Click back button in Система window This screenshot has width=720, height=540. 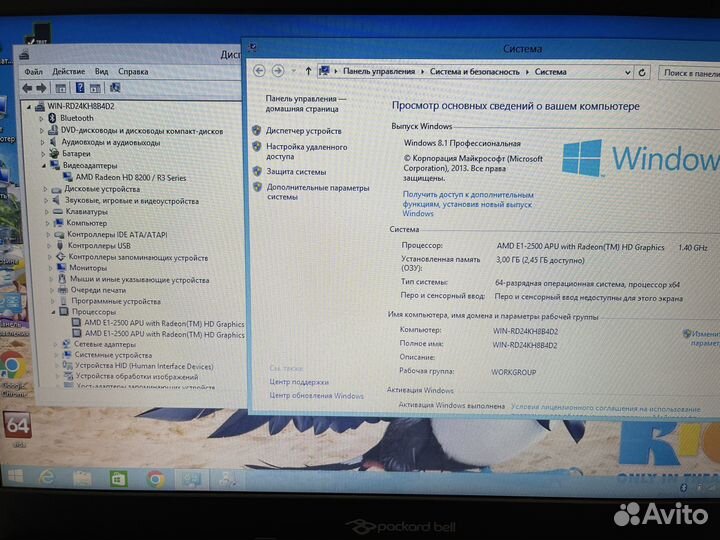(x=259, y=71)
